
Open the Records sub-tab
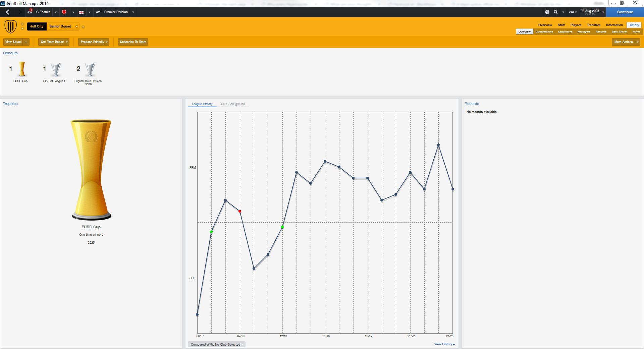point(601,32)
